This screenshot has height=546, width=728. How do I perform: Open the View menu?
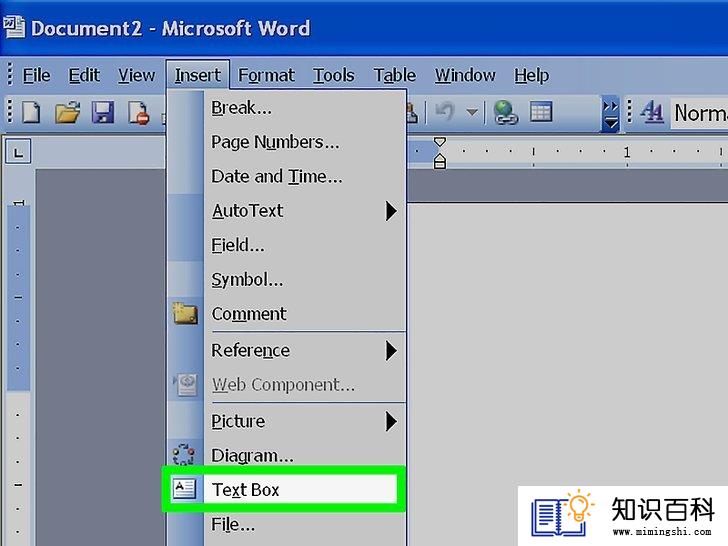pos(136,75)
